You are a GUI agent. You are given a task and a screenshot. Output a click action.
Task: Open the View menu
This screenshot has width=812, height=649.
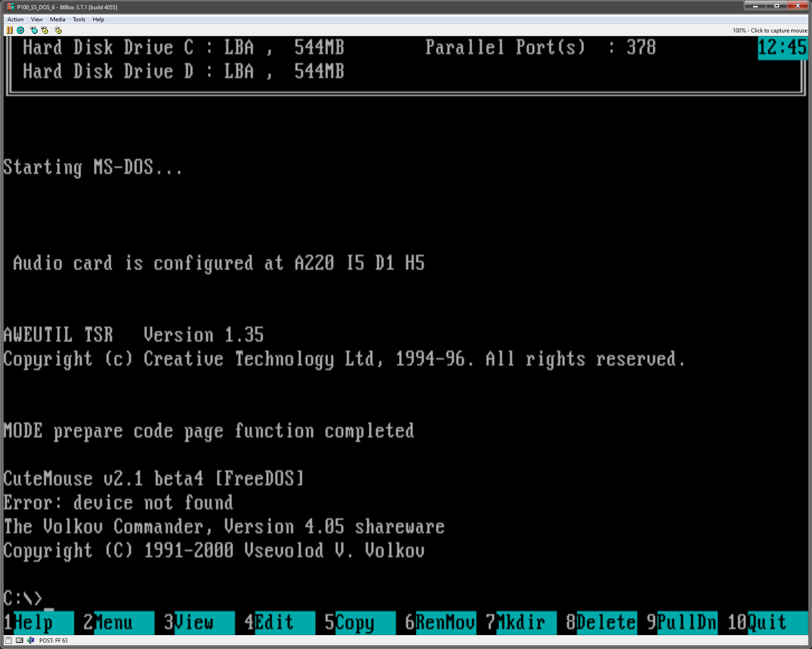coord(37,19)
